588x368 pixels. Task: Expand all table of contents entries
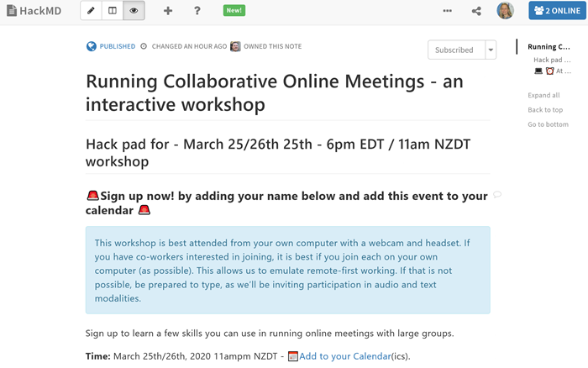click(543, 95)
